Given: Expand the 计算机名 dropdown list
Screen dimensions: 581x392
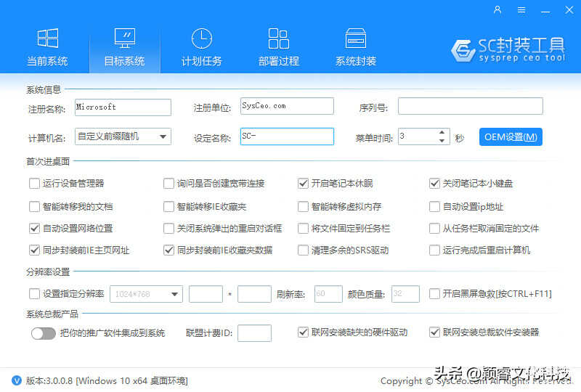Looking at the screenshot, I should point(163,136).
